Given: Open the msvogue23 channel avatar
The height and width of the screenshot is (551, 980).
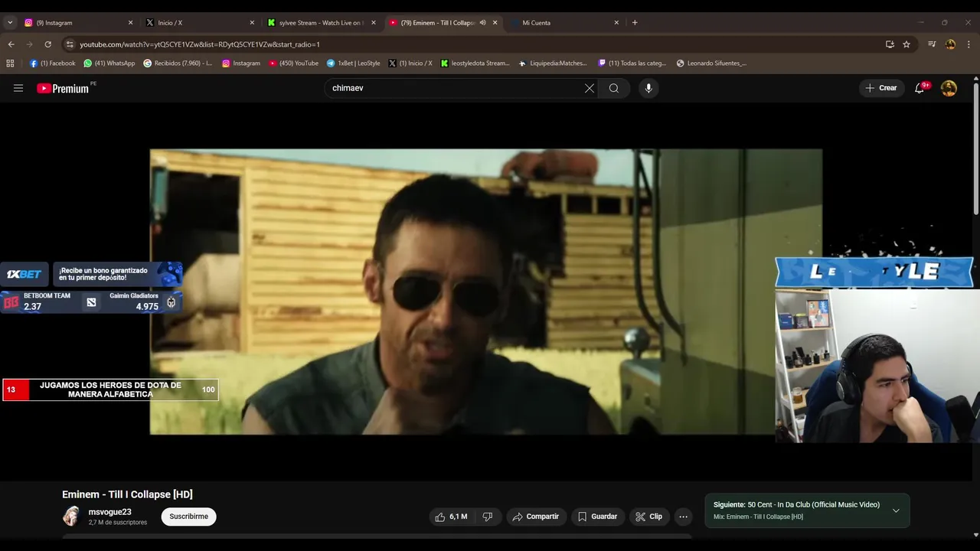Looking at the screenshot, I should tap(71, 517).
